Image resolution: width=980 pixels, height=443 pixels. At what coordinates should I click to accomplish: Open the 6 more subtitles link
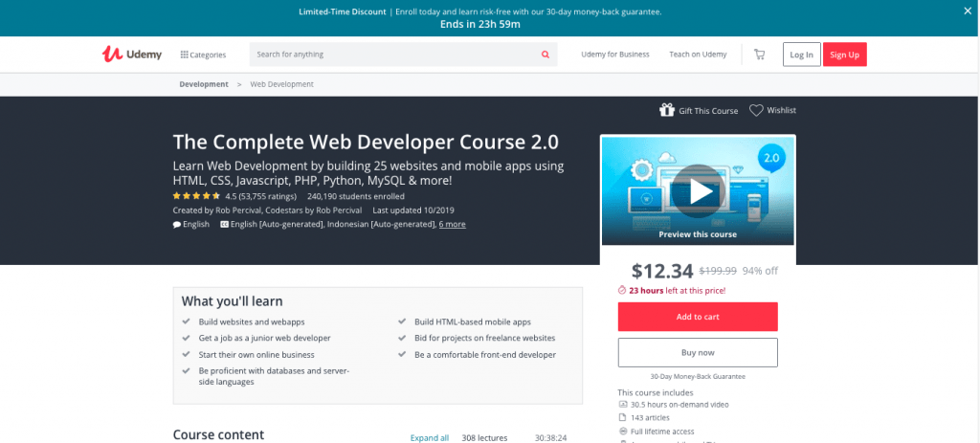(452, 224)
